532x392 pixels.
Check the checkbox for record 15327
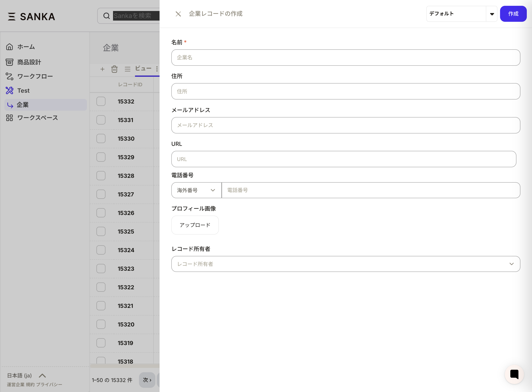[101, 194]
